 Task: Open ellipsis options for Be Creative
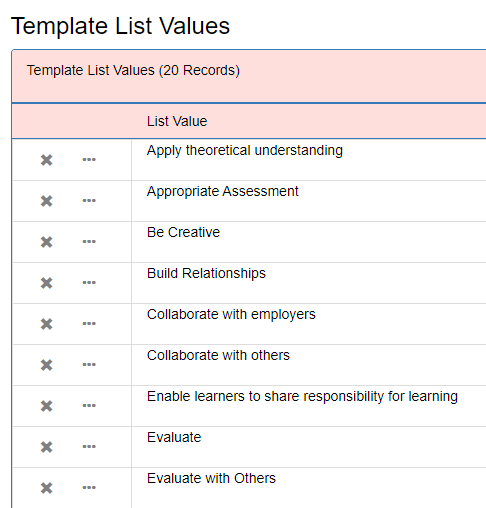[x=89, y=242]
